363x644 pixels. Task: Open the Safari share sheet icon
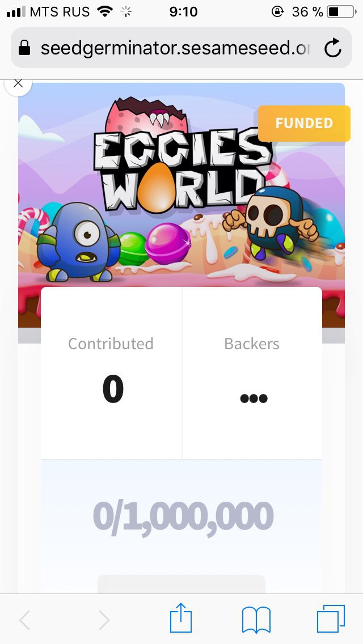(181, 618)
